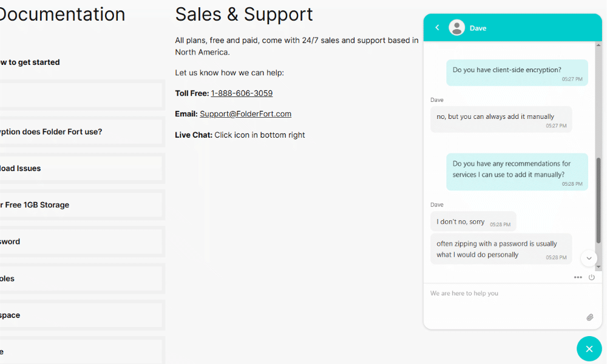Click the back arrow in chat header
Screen dimensions: 607x364
coord(437,27)
